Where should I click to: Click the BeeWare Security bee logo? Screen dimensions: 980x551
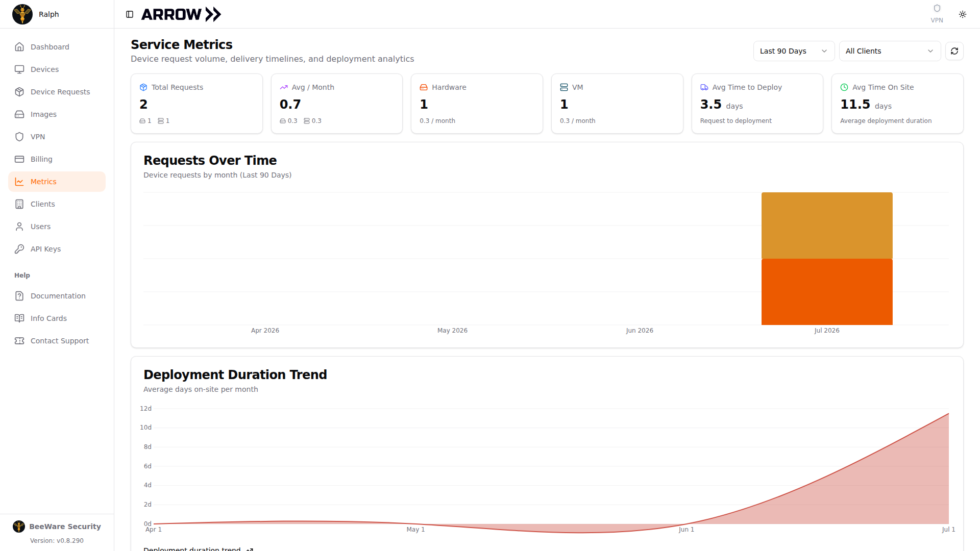pyautogui.click(x=19, y=527)
